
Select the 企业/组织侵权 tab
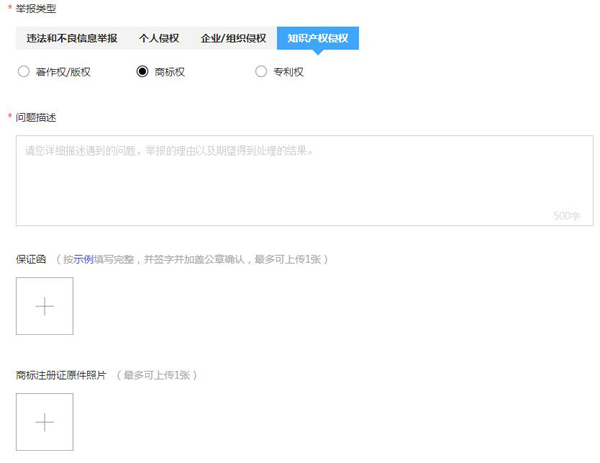[233, 38]
